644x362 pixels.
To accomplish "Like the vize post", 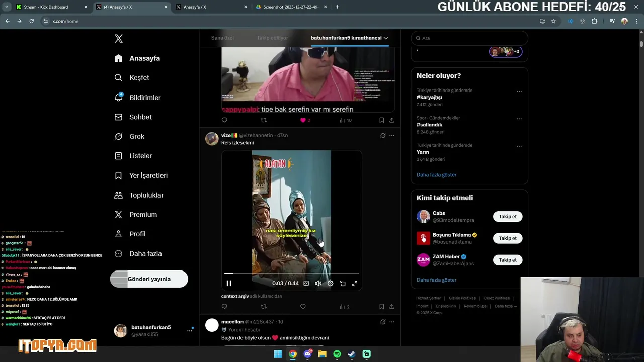I will click(x=303, y=307).
